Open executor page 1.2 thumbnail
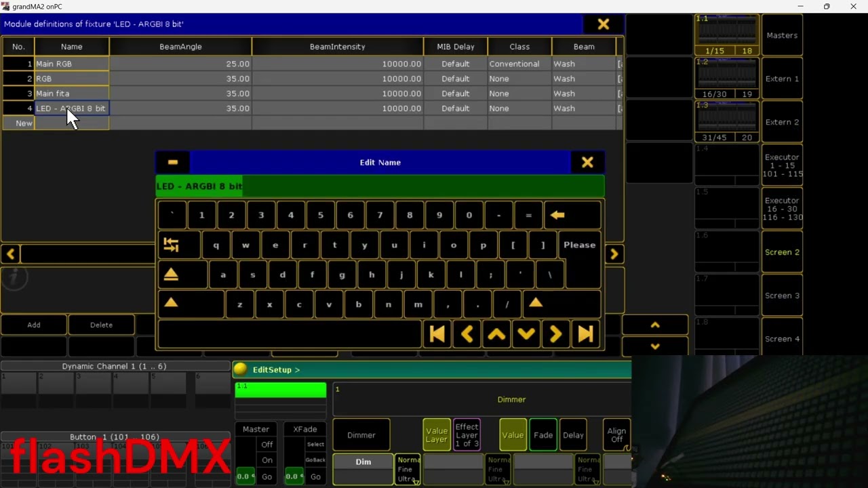Image resolution: width=868 pixels, height=488 pixels. click(728, 79)
